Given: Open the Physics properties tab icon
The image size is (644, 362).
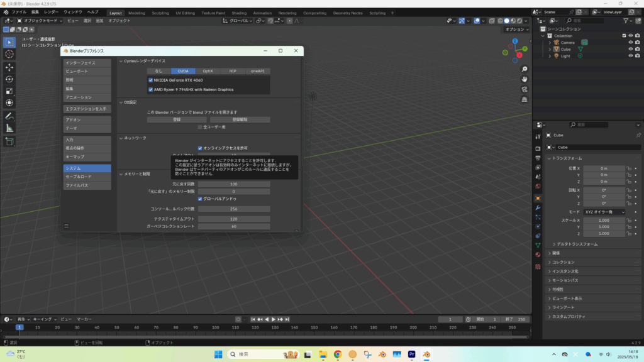Looking at the screenshot, I should (538, 226).
